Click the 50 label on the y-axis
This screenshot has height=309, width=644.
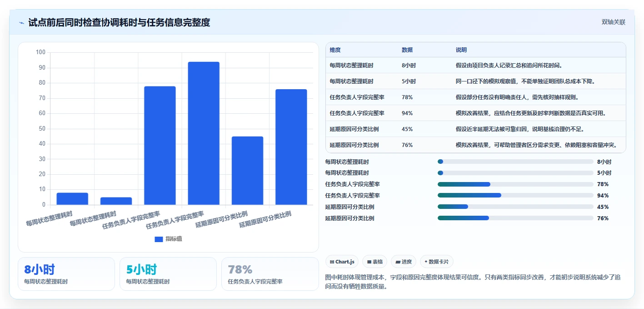pos(42,128)
